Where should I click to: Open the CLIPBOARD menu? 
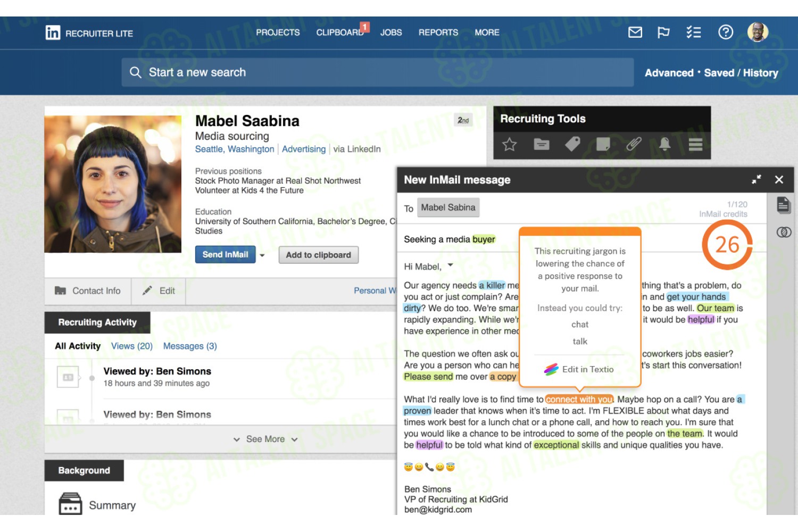point(340,32)
